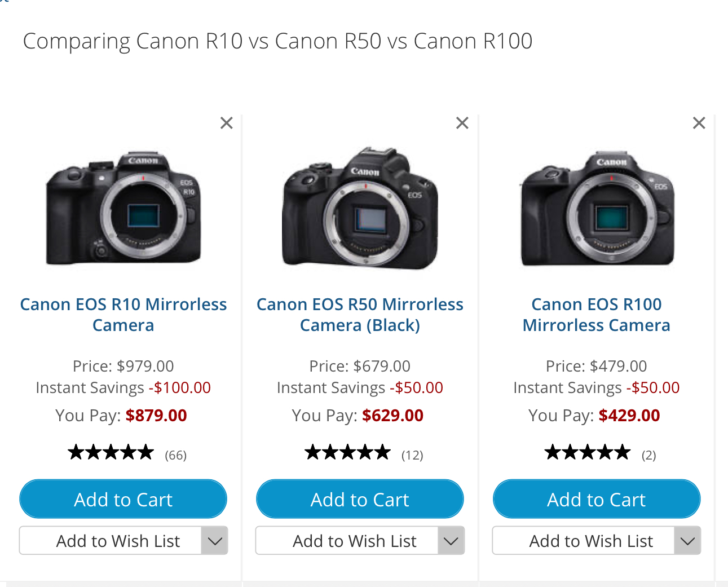Add the Canon EOS R100 to cart
728x587 pixels.
click(596, 499)
